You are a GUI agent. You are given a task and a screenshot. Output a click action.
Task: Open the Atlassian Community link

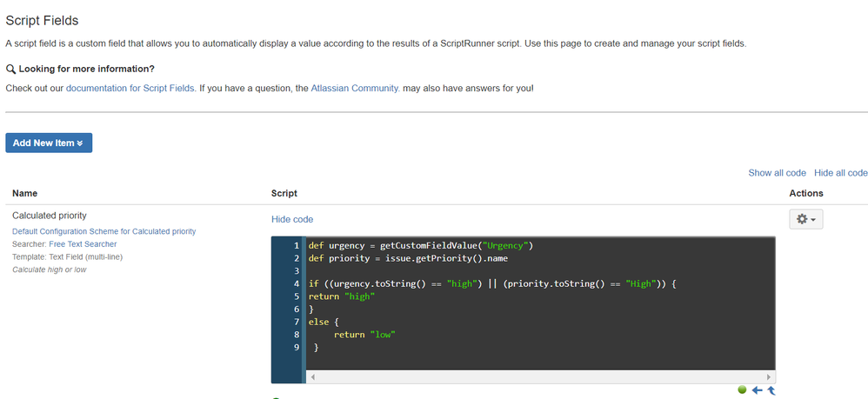point(356,88)
